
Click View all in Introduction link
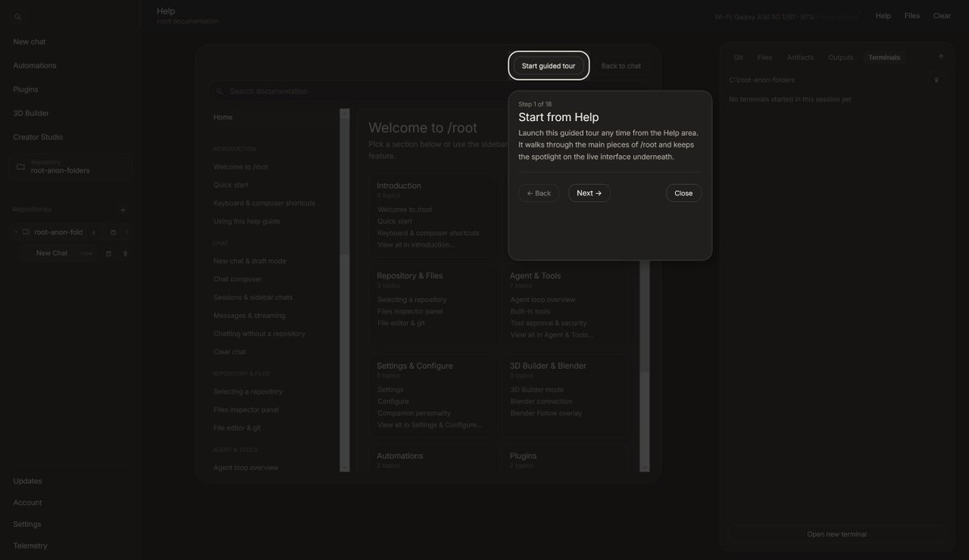(416, 244)
